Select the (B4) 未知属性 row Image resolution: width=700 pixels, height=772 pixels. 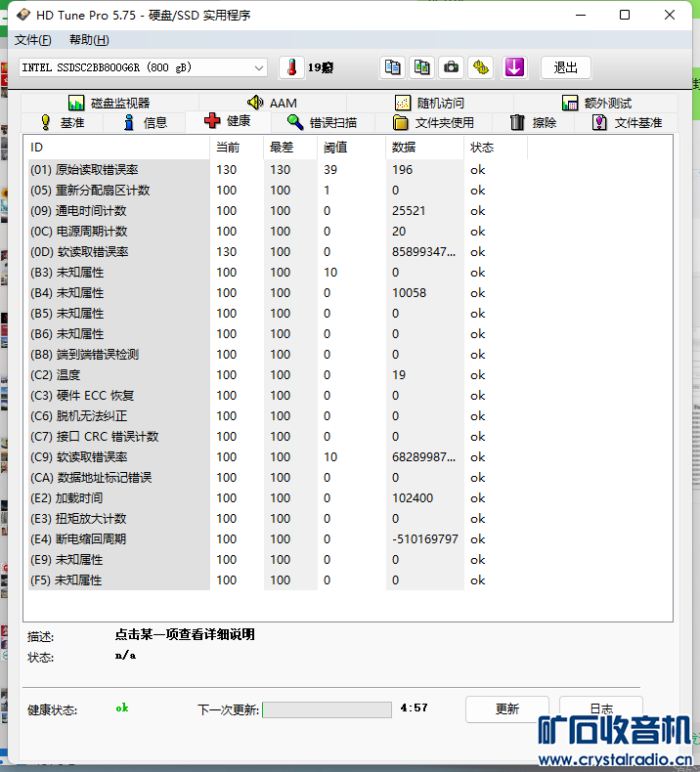point(278,293)
